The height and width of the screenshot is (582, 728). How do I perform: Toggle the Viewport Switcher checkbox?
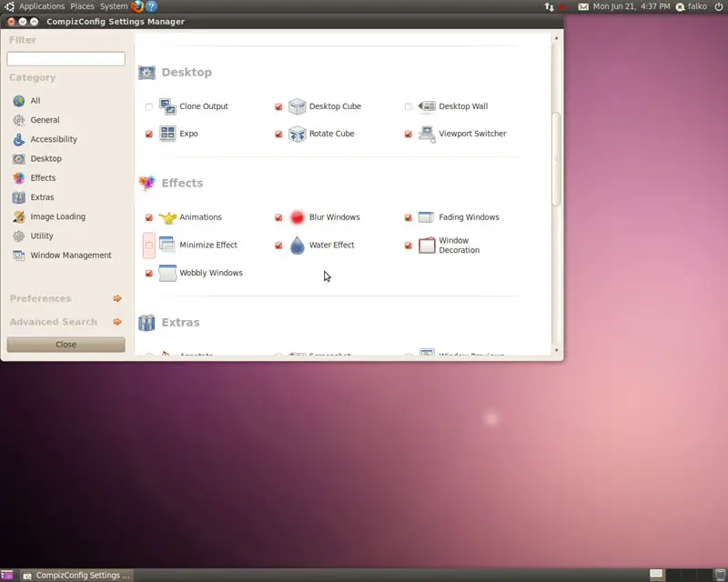pyautogui.click(x=408, y=134)
